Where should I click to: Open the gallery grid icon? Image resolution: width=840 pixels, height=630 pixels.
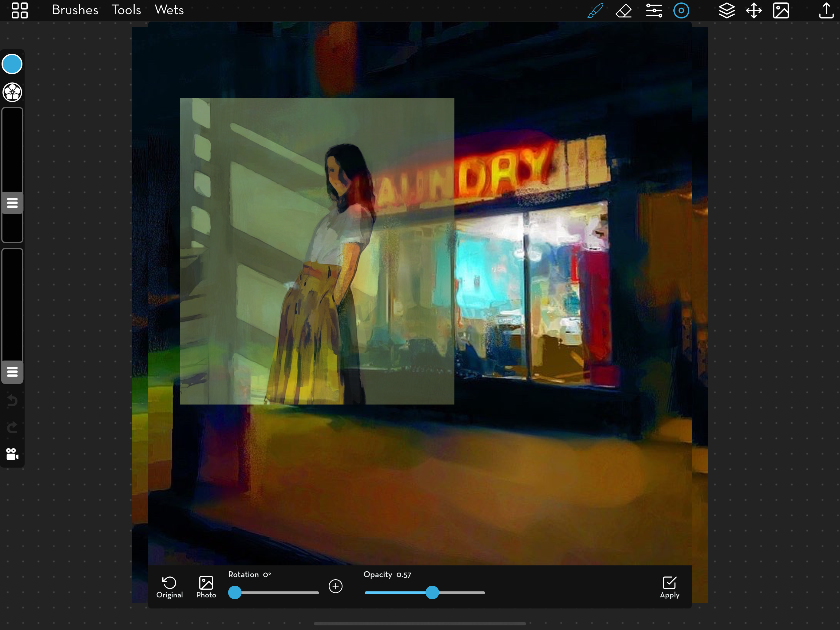[x=19, y=10]
